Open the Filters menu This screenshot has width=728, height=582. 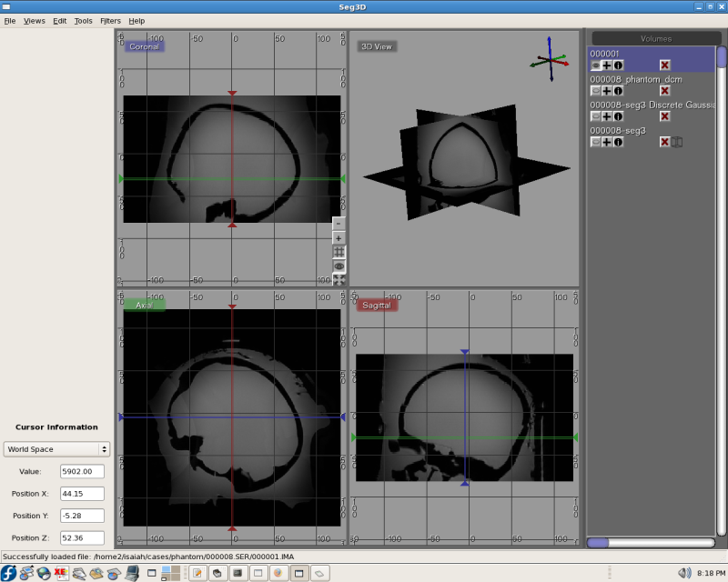pos(110,20)
